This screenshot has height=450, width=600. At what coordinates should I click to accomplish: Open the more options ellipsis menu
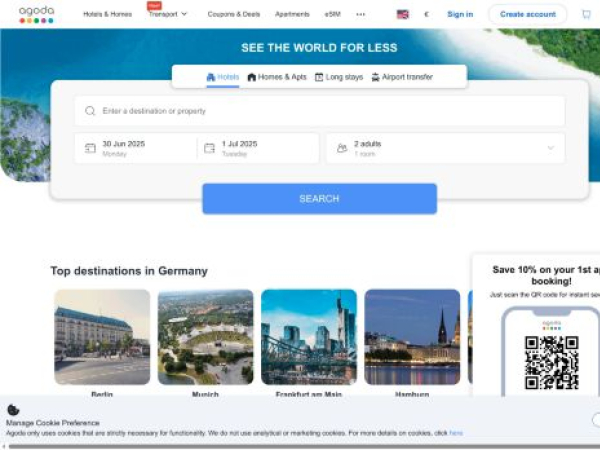click(360, 15)
